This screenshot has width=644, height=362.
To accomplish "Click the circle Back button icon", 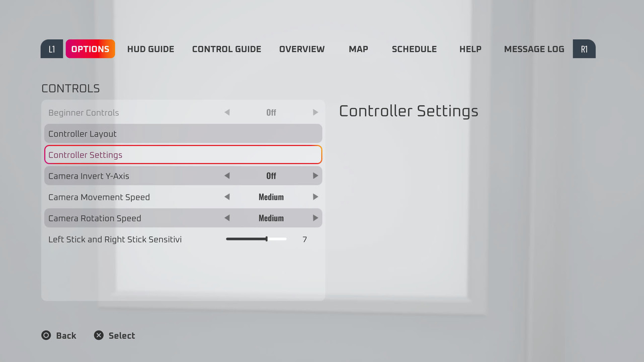I will click(46, 335).
